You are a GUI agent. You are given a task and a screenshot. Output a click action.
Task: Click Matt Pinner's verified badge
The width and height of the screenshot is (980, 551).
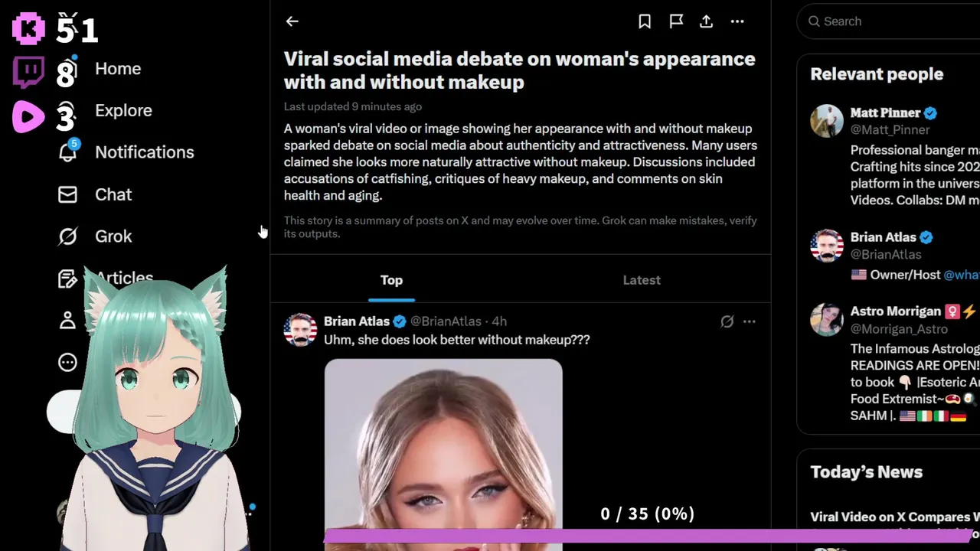[930, 113]
